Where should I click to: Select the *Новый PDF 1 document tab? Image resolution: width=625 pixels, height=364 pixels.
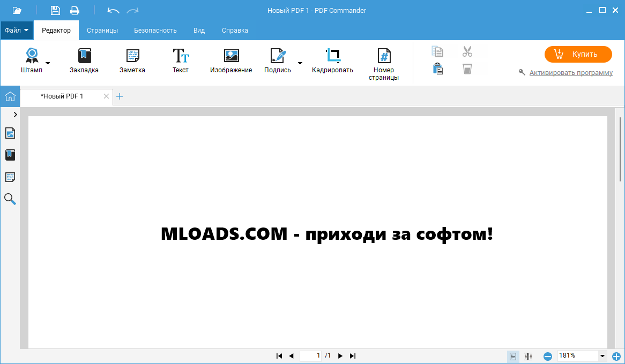point(62,96)
